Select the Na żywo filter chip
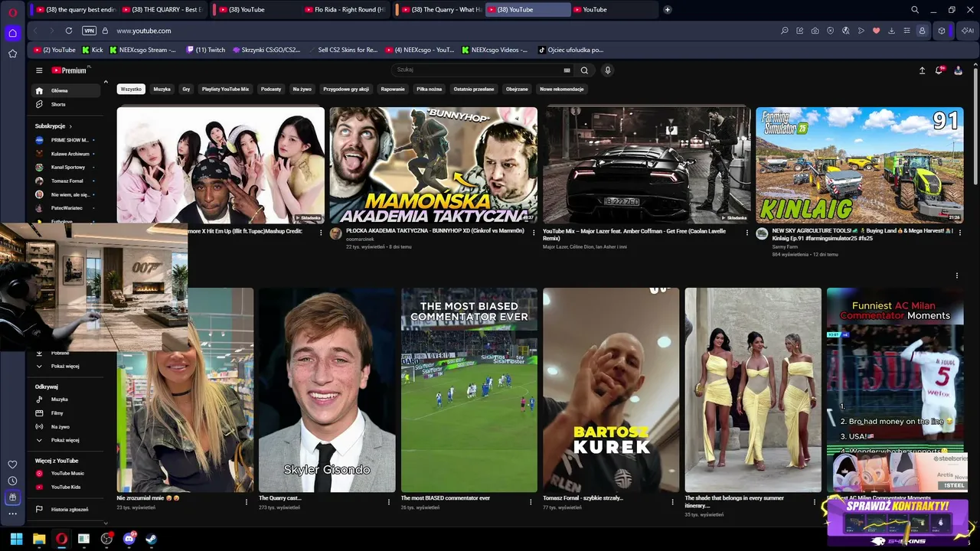Screen dimensions: 980x551 click(x=302, y=89)
